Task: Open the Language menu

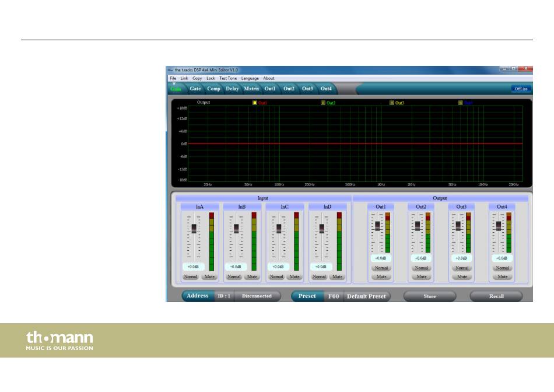Action: 250,79
